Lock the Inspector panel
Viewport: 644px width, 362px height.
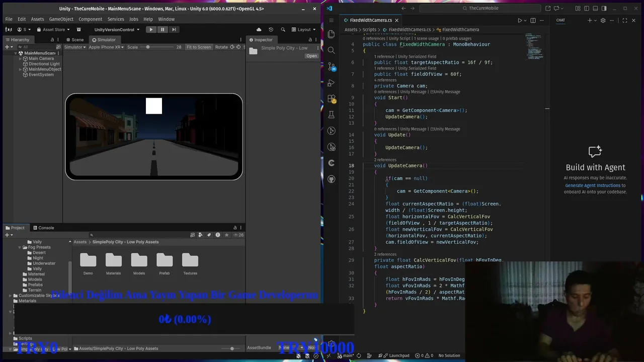click(311, 40)
